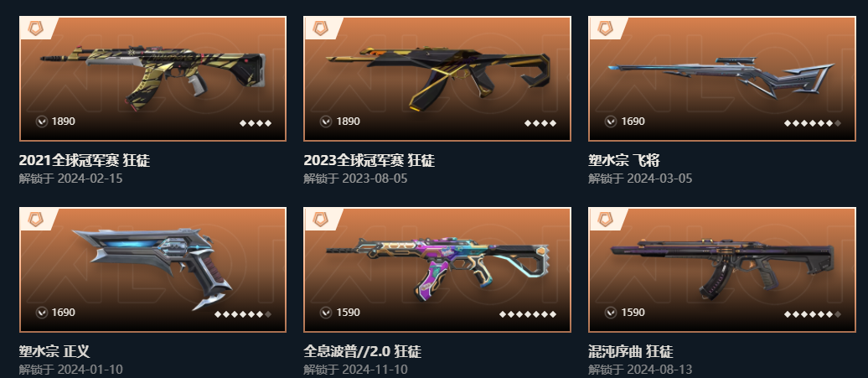The image size is (868, 378).
Task: Click tier badge icon on 2021全球冠军赛 狂徒 card
Action: (35, 28)
